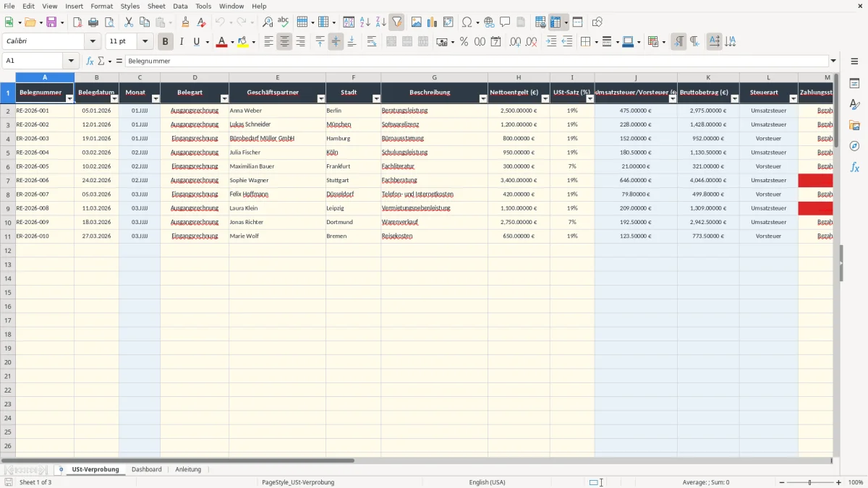Apply red font color swatch
The height and width of the screenshot is (488, 868).
(x=221, y=42)
